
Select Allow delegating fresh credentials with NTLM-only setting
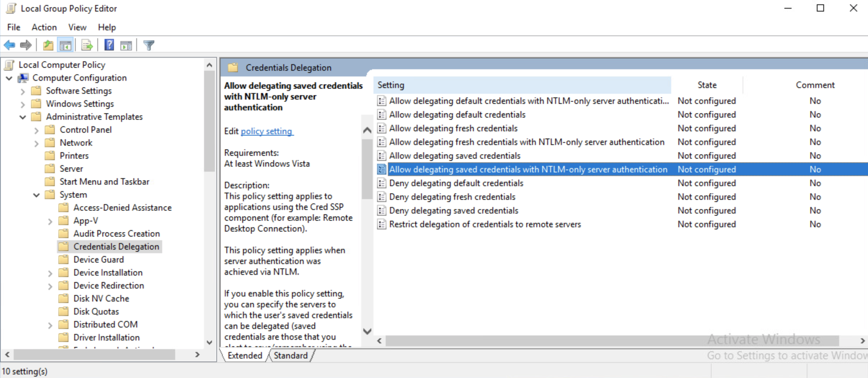[x=527, y=142]
